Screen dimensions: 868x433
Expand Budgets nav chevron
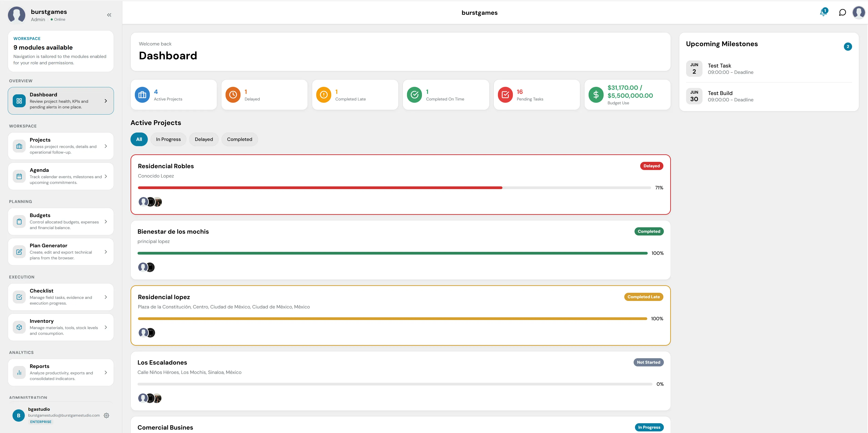click(106, 221)
